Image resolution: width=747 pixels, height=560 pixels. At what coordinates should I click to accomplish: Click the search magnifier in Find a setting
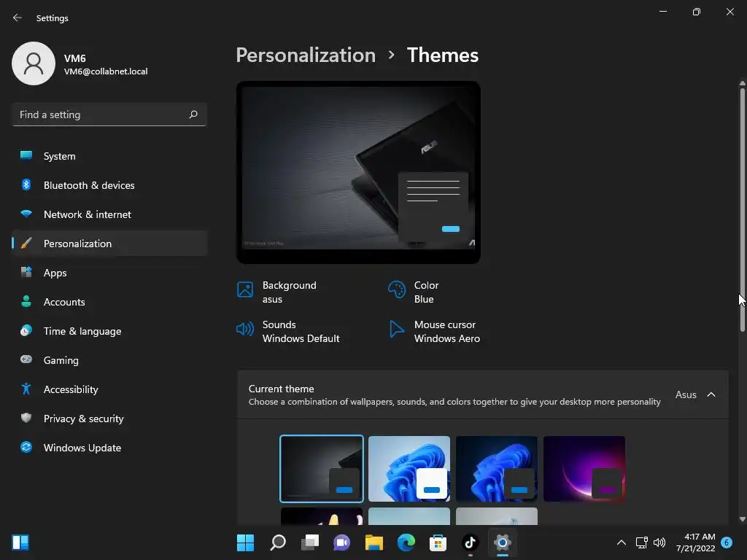193,114
